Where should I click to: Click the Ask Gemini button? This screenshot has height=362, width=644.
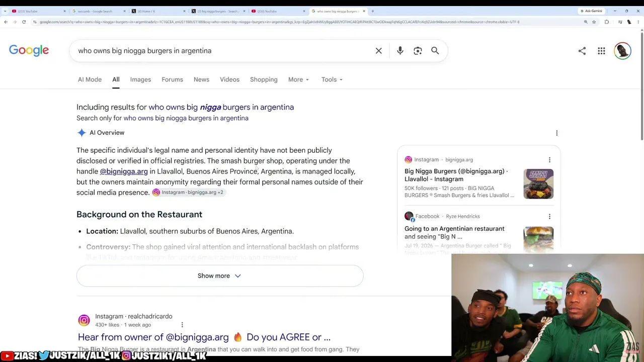(591, 11)
